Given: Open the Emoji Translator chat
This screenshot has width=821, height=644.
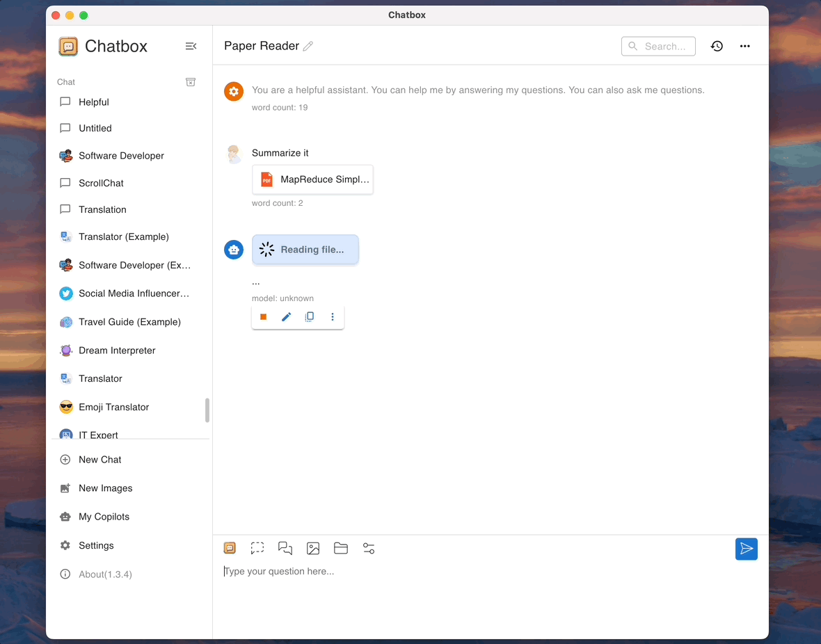Looking at the screenshot, I should (x=113, y=407).
